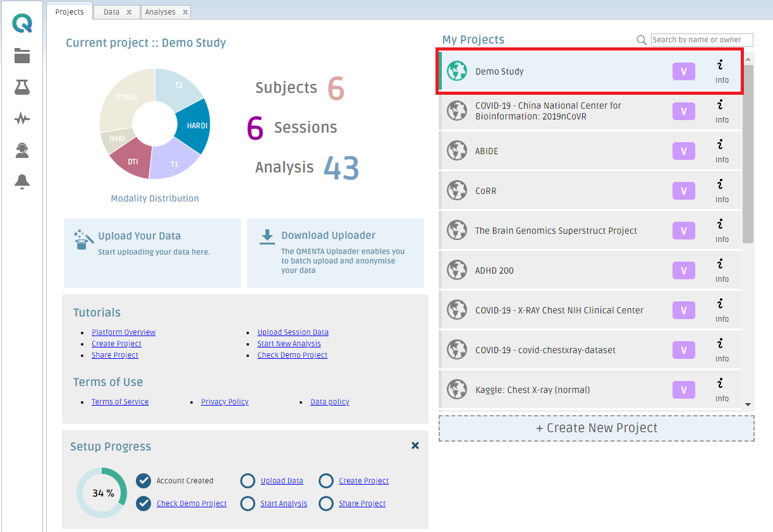The image size is (773, 532).
Task: Open the Privacy Policy link
Action: coord(225,402)
